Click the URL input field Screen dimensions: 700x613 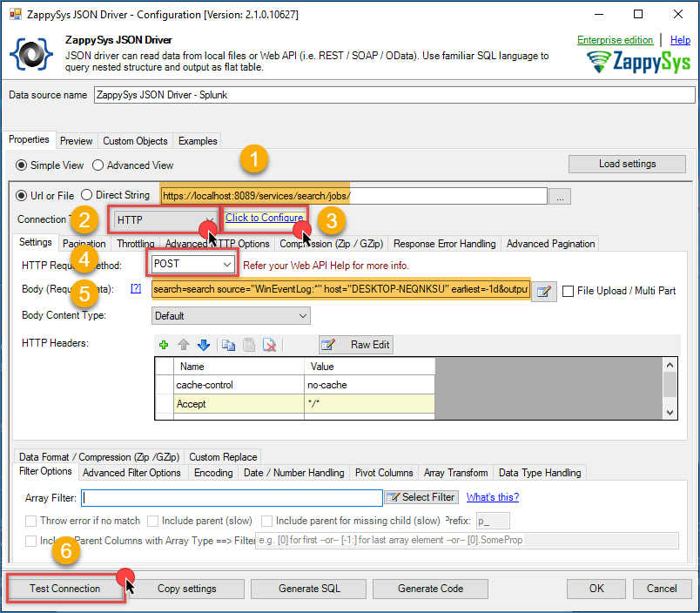click(353, 196)
